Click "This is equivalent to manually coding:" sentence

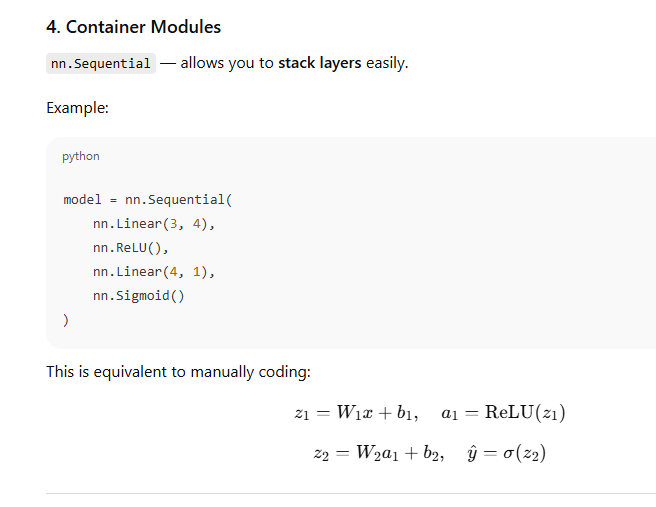tap(178, 372)
